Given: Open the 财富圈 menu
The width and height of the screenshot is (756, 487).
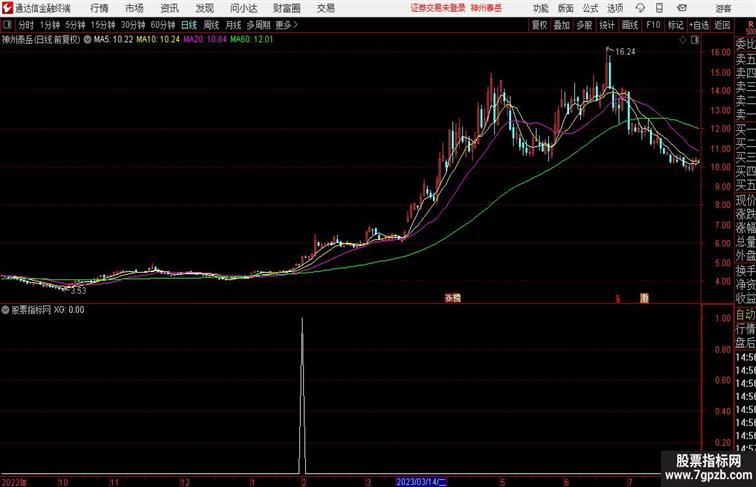Looking at the screenshot, I should pos(287,8).
